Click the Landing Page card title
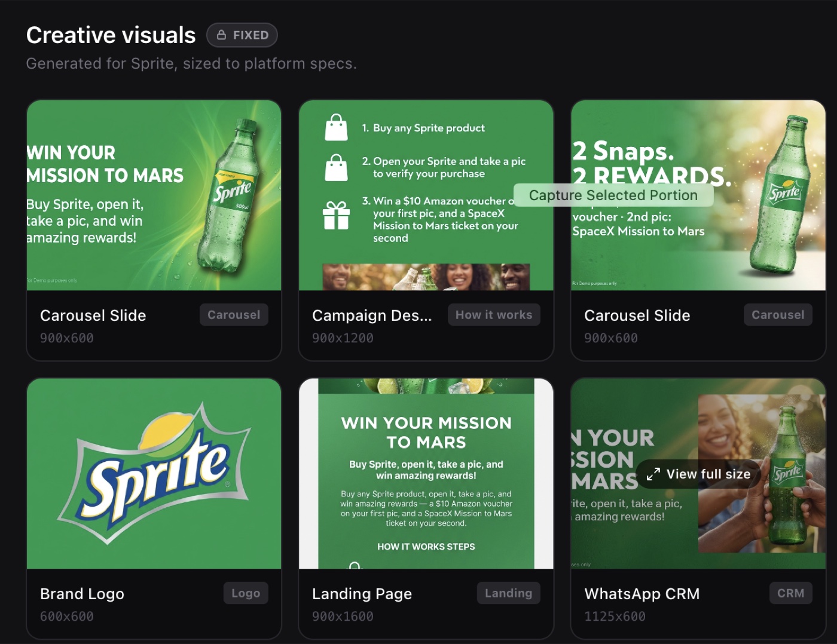Screen dimensions: 837x644 click(362, 594)
